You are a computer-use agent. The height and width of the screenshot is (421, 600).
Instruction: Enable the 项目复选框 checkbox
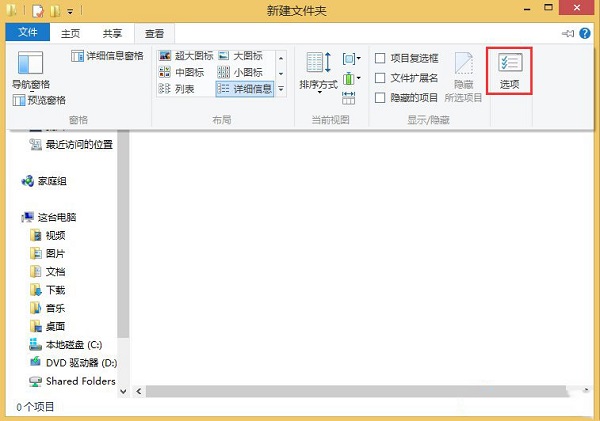point(380,58)
